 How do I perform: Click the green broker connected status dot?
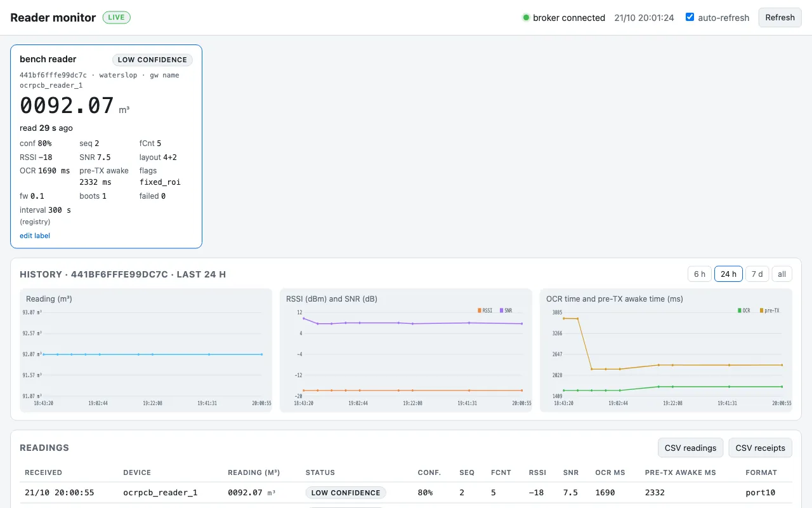tap(526, 18)
